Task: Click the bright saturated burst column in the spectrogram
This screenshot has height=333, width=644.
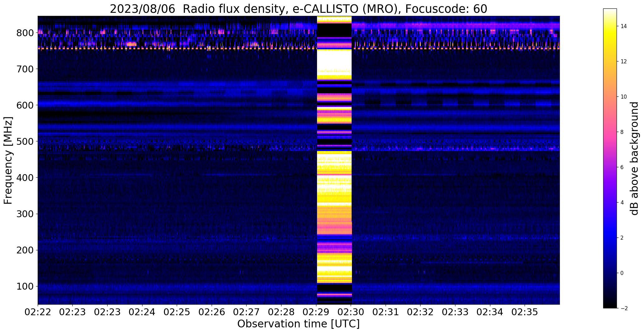Action: [x=334, y=160]
